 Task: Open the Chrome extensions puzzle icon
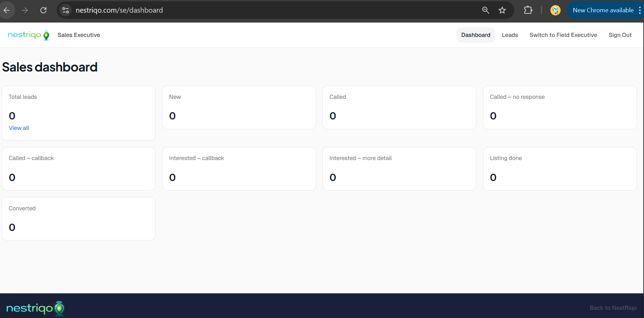528,10
